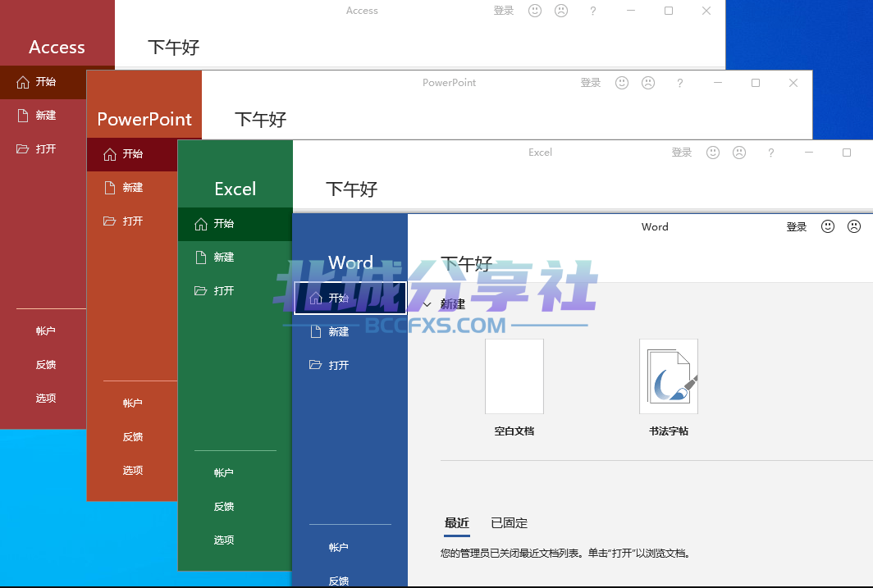This screenshot has height=588, width=873.
Task: Click 登录 in the Access title bar
Action: pyautogui.click(x=503, y=11)
